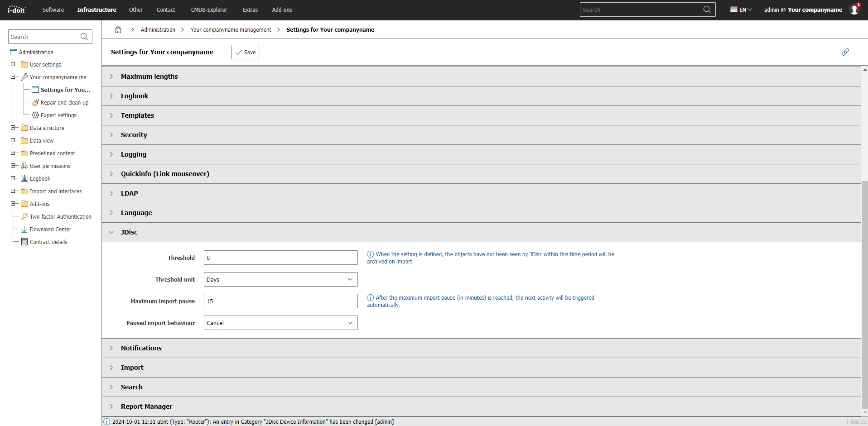Open the CMDB-Explorer menu
The height and width of the screenshot is (426, 868).
(209, 10)
